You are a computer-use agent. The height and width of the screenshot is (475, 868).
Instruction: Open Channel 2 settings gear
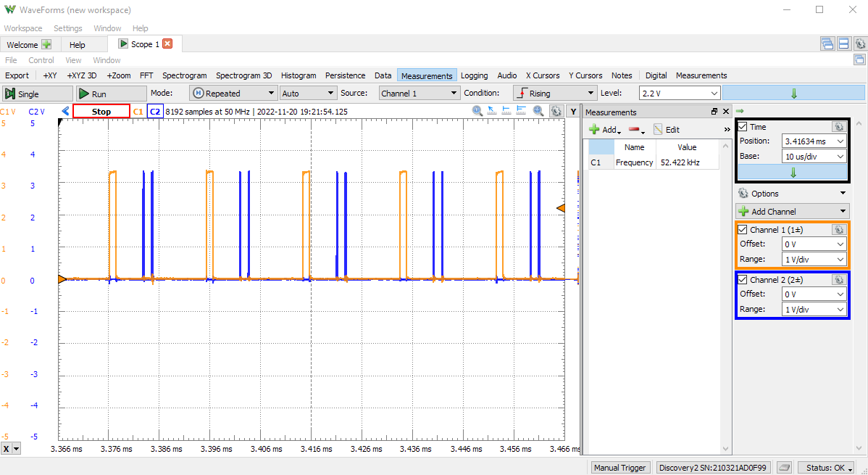pos(839,279)
